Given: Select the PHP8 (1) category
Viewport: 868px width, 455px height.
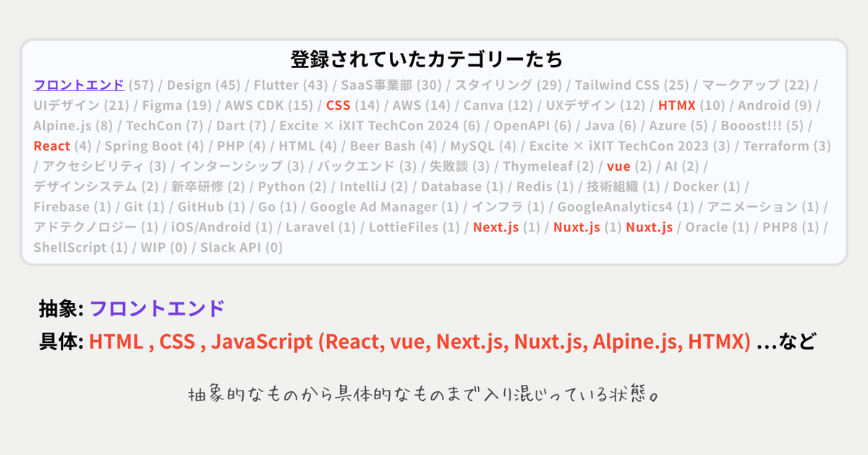Looking at the screenshot, I should 790,227.
